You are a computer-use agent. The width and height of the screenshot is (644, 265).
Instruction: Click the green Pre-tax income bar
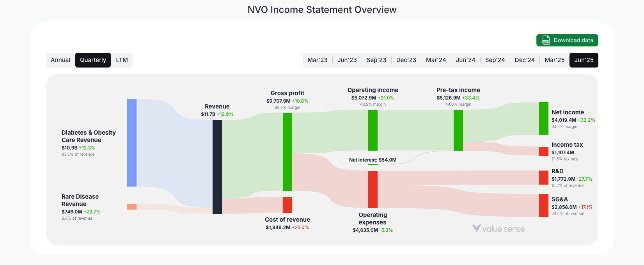[x=458, y=130]
